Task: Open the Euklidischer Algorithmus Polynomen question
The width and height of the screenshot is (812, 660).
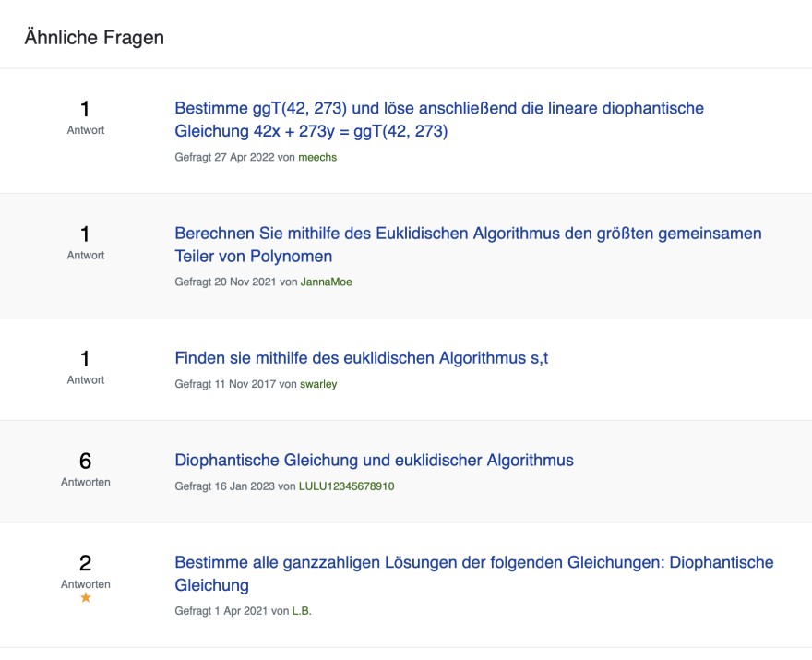Action: click(468, 245)
